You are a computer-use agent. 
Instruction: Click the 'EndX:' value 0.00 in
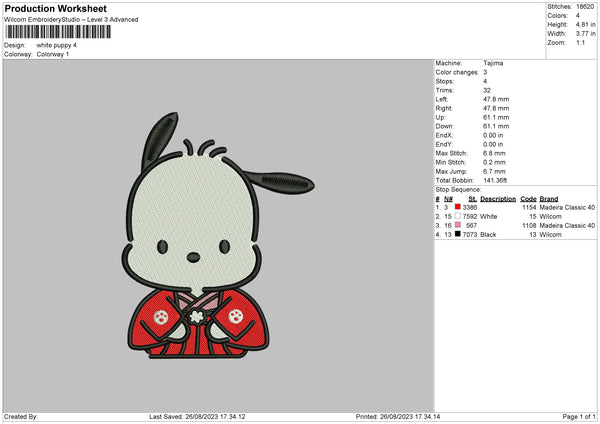(493, 135)
